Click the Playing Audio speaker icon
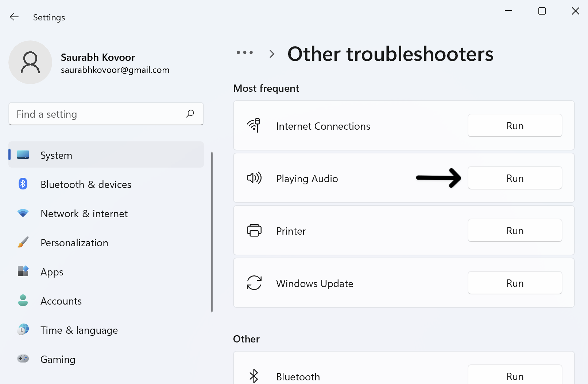Screen dimensions: 588x384 coord(254,178)
